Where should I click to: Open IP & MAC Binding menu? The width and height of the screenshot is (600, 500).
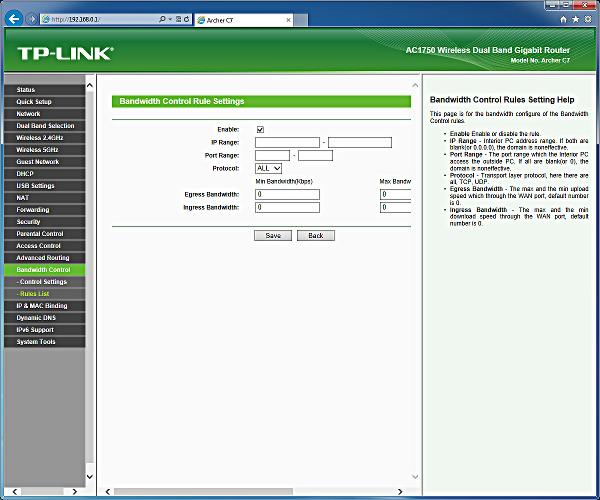pyautogui.click(x=45, y=306)
